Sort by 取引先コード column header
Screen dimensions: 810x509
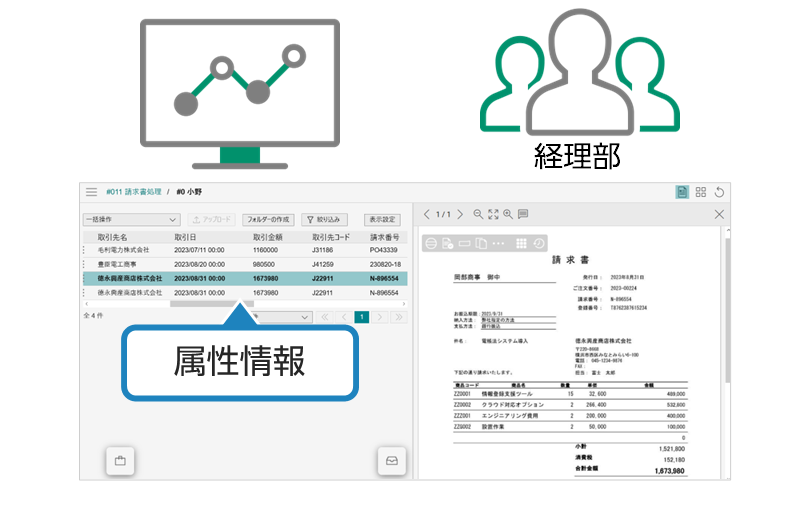331,237
